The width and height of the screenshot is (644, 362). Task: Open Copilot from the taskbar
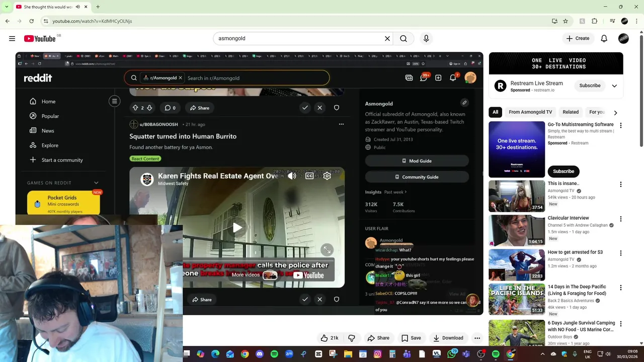pos(201,354)
